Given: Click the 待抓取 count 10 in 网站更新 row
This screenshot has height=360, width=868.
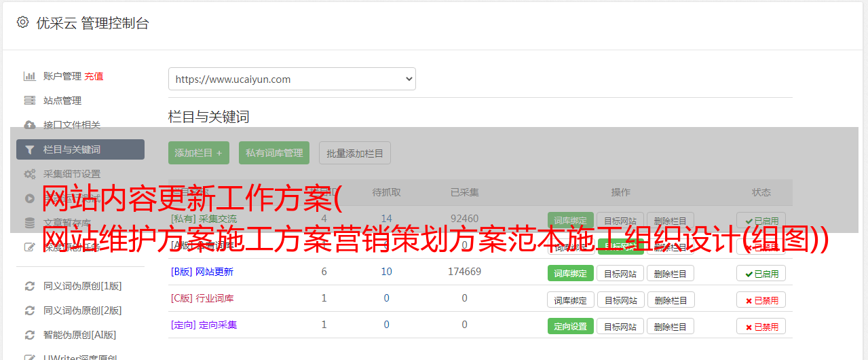Looking at the screenshot, I should tap(386, 272).
